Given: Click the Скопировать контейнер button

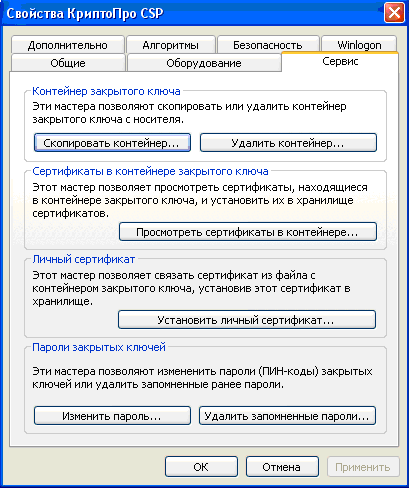Looking at the screenshot, I should point(112,143).
